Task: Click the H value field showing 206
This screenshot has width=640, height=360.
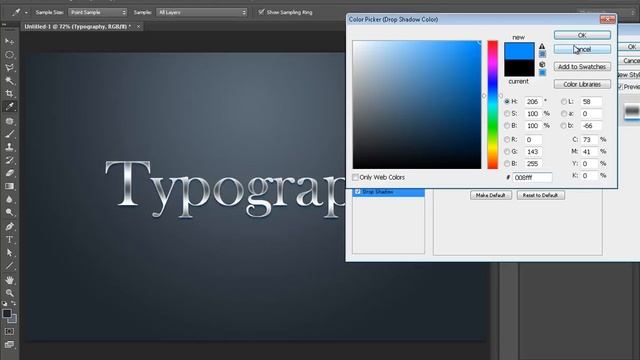Action: click(x=533, y=101)
